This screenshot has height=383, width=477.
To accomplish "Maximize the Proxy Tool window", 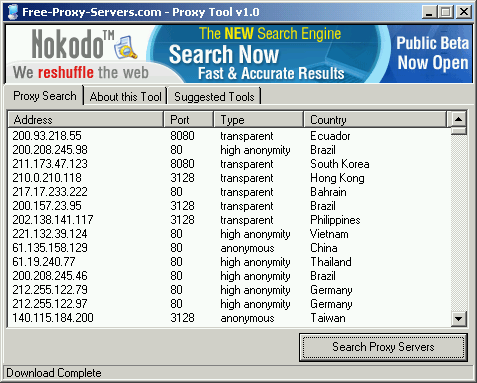I will click(x=446, y=12).
